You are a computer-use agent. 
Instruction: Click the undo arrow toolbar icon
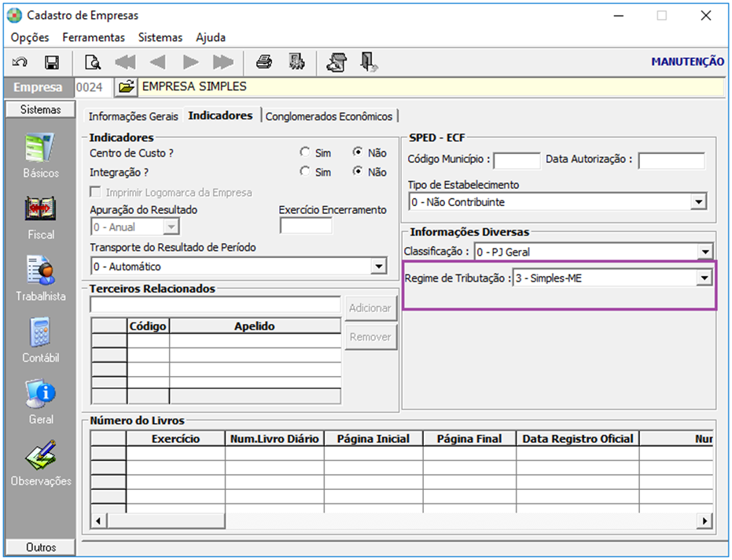[x=20, y=61]
